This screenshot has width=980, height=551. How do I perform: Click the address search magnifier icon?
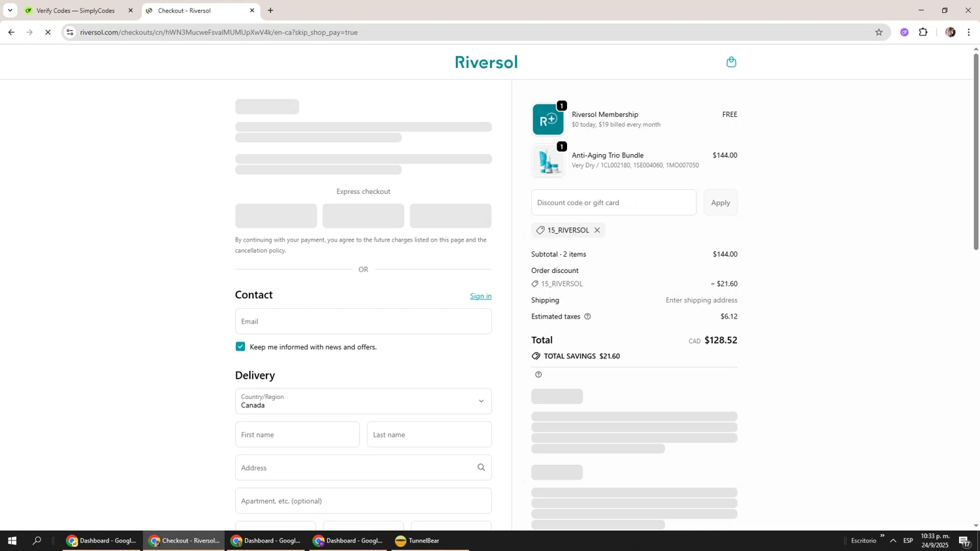tap(481, 467)
